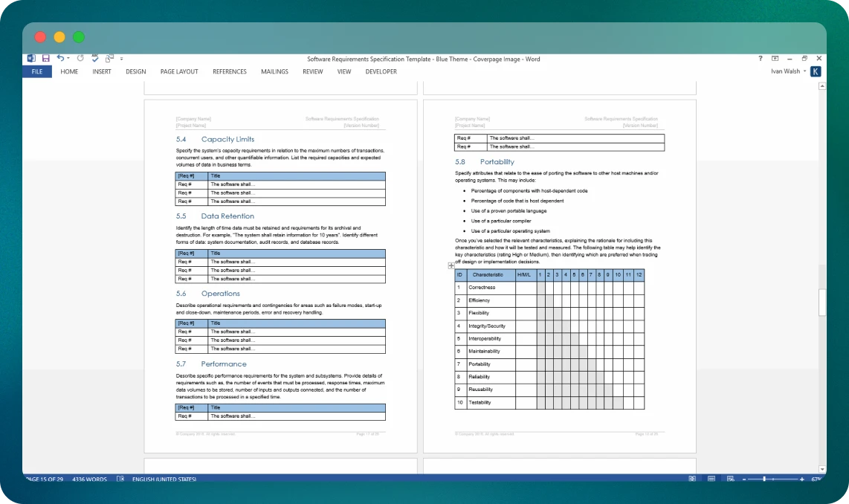Screen dimensions: 849x504
Task: Open the Ivan Walsh account dropdown
Action: [804, 72]
